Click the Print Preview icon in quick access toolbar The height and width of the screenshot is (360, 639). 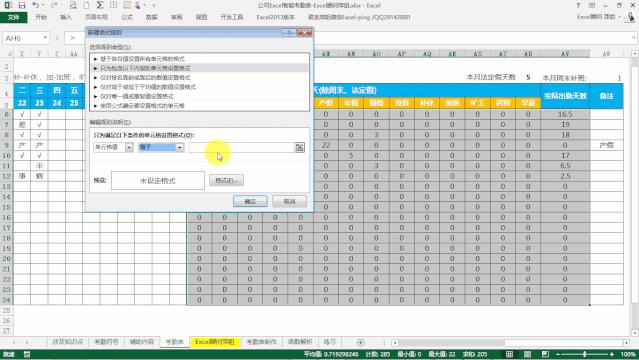(73, 5)
